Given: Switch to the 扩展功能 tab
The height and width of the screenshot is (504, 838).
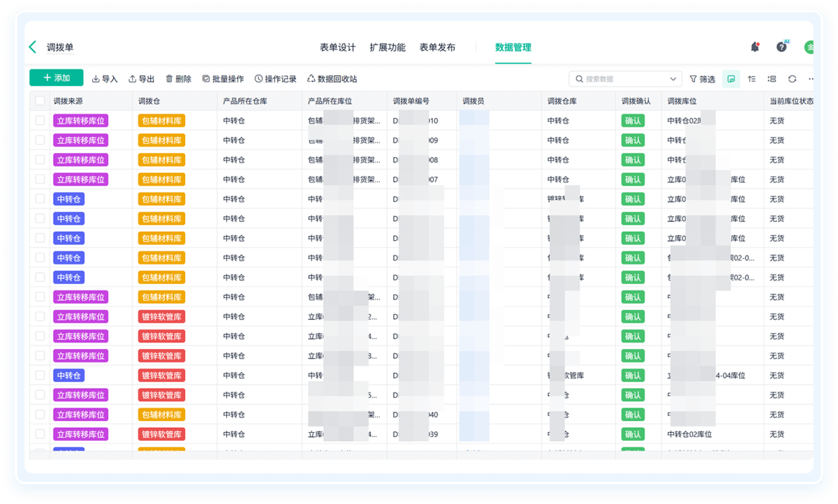Looking at the screenshot, I should click(x=388, y=47).
